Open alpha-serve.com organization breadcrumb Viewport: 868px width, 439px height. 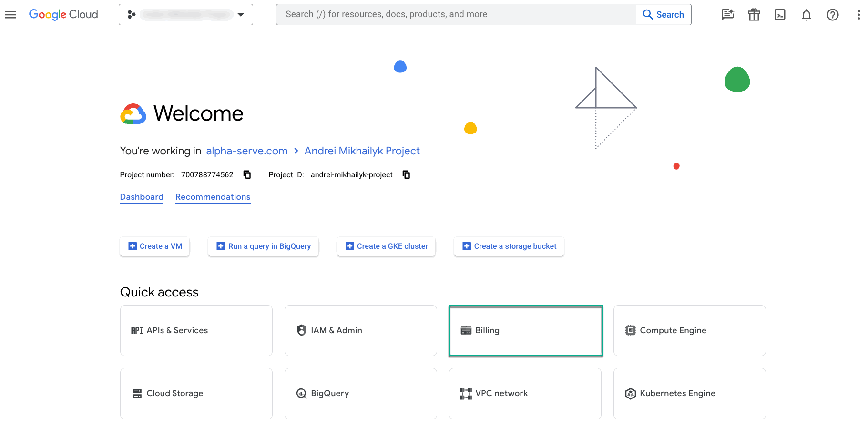246,151
